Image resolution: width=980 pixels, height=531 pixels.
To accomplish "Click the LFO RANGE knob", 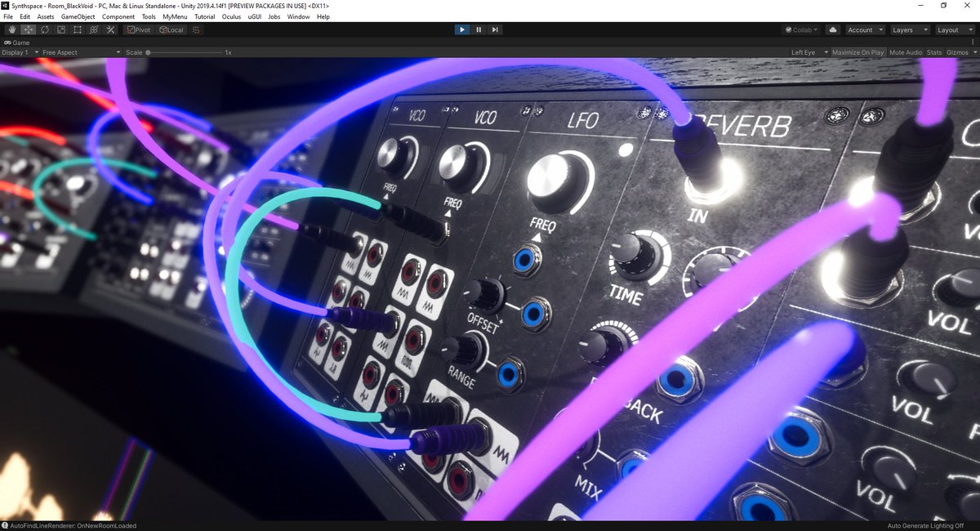I will [463, 349].
